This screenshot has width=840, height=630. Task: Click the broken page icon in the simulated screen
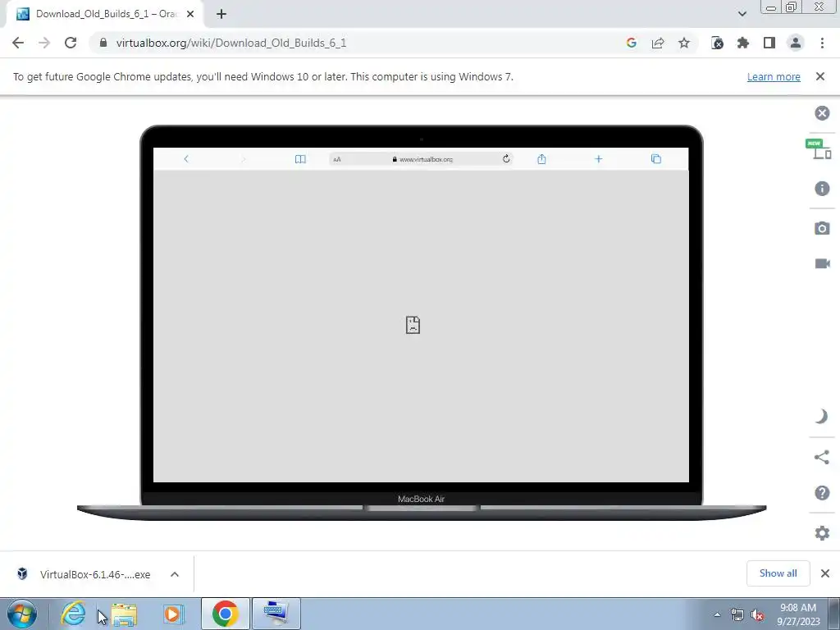click(413, 325)
